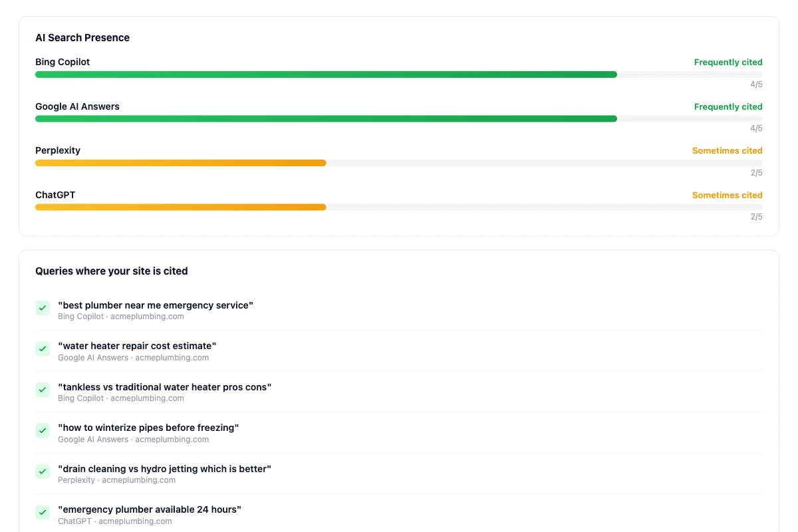This screenshot has height=532, width=798.
Task: Click the "Queries where your site is cited" heading
Action: (112, 271)
